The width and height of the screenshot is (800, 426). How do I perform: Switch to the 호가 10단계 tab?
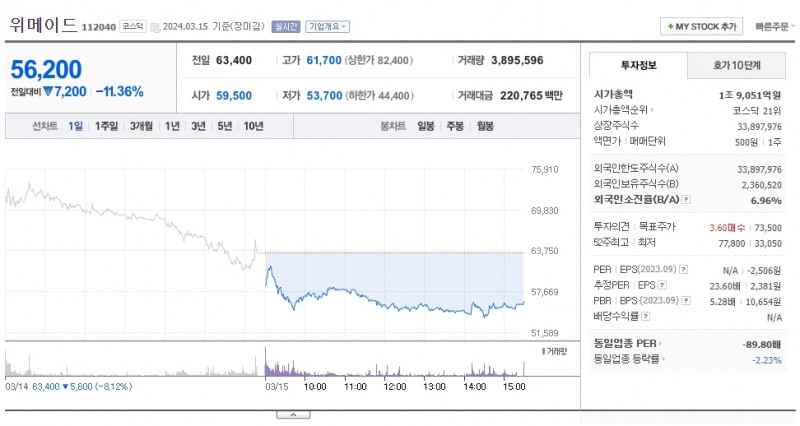point(736,66)
